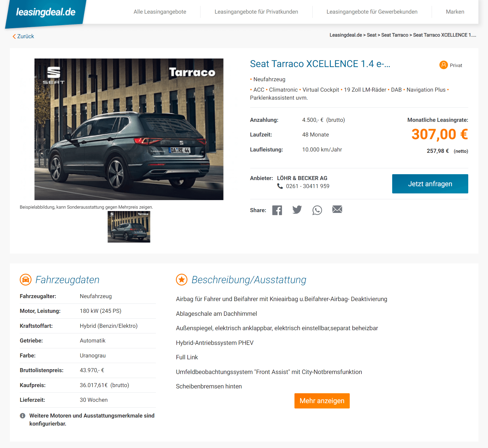488x448 pixels.
Task: Share the offer by email envelope icon
Action: click(337, 209)
